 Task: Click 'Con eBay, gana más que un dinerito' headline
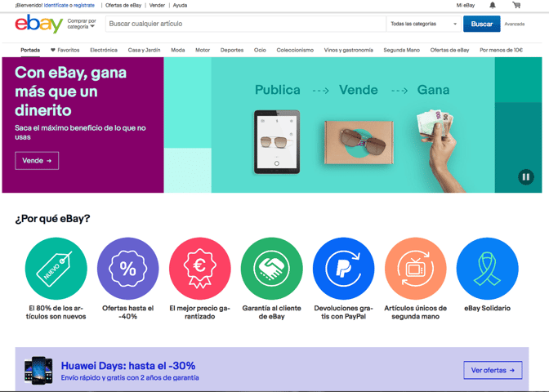71,91
